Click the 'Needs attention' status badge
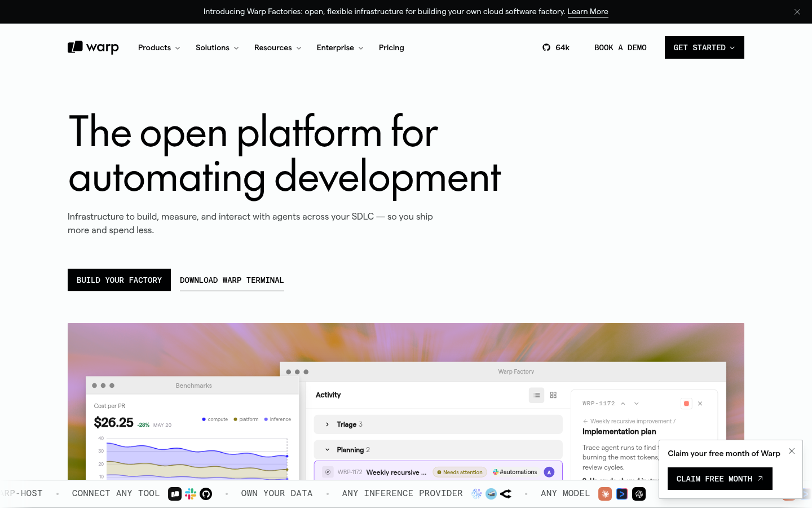Screen dimensions: 812x508 460,472
